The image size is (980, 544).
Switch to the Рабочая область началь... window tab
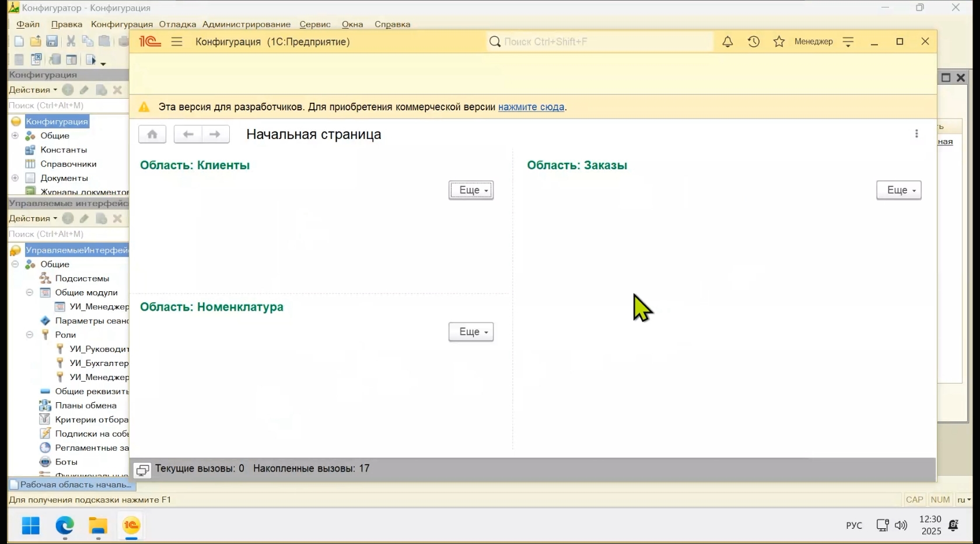tap(71, 484)
